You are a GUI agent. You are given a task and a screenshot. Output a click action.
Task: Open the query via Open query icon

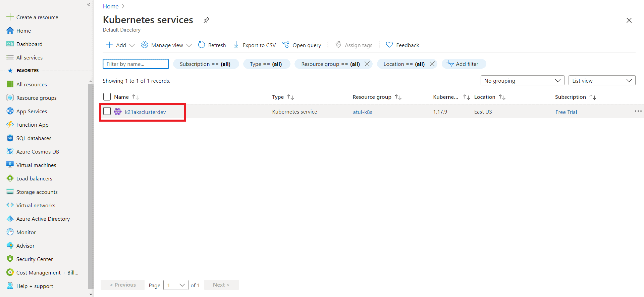click(x=286, y=45)
